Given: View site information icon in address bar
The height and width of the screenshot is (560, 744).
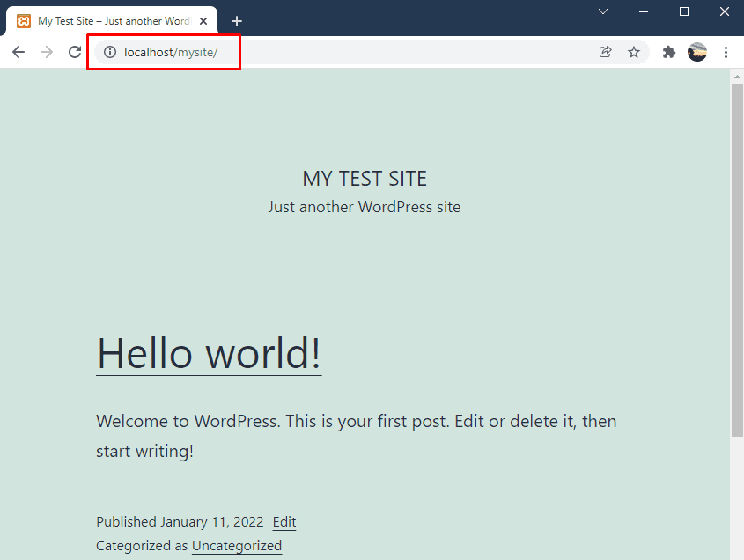Looking at the screenshot, I should [x=110, y=52].
